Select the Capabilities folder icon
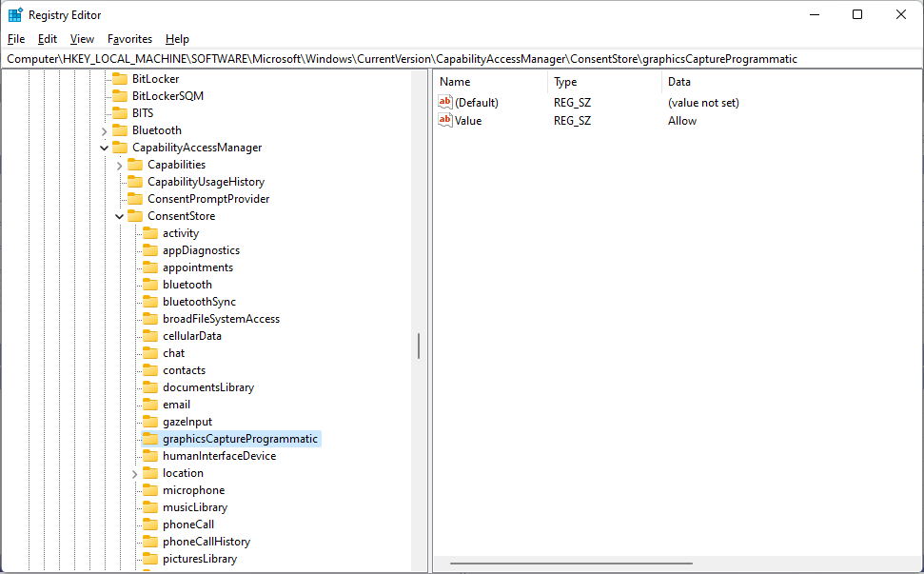 coord(134,165)
